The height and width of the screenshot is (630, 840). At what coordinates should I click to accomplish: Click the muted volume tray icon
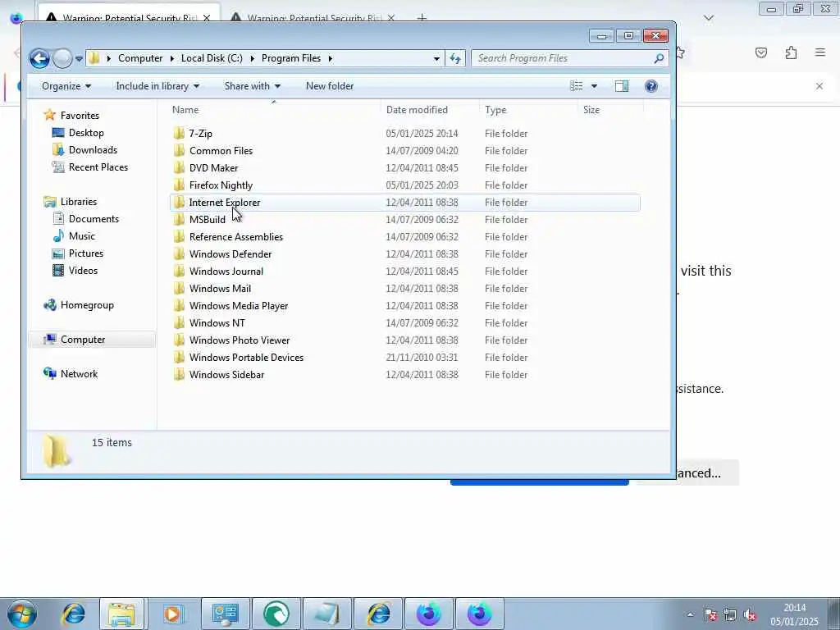pyautogui.click(x=750, y=615)
